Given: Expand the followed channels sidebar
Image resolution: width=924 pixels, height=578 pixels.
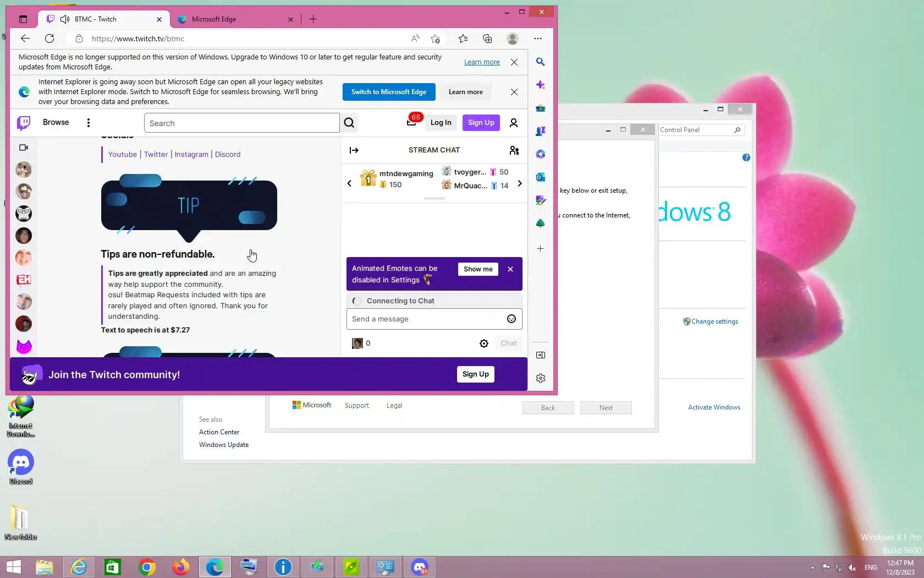Looking at the screenshot, I should click(x=24, y=148).
